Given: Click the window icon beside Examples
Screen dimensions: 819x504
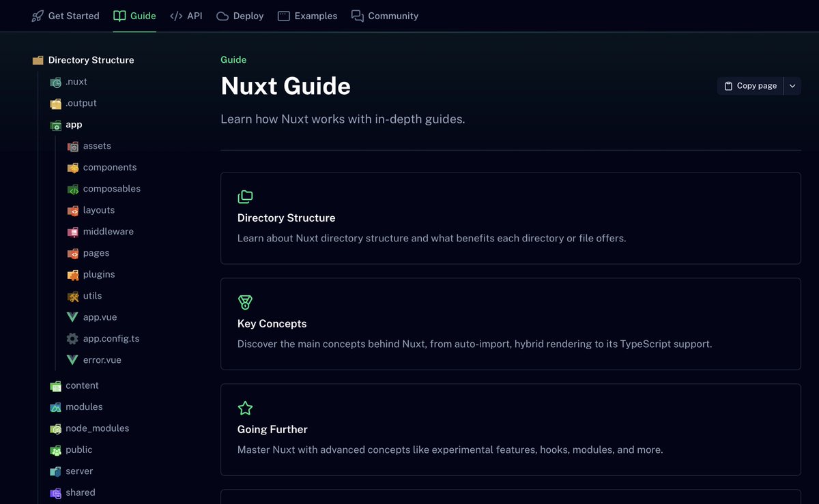Looking at the screenshot, I should [284, 16].
